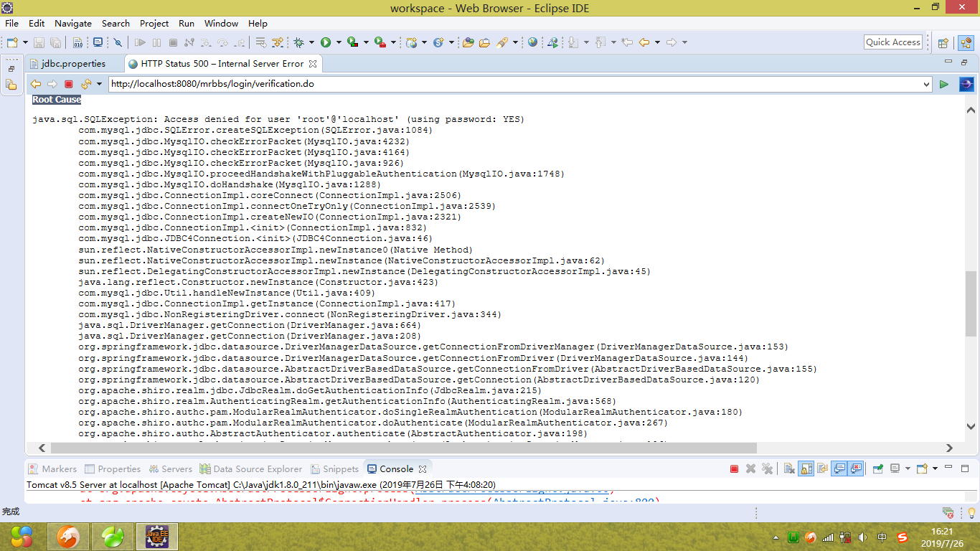Select the Java EE perspective icon
The width and height of the screenshot is (980, 551).
966,42
